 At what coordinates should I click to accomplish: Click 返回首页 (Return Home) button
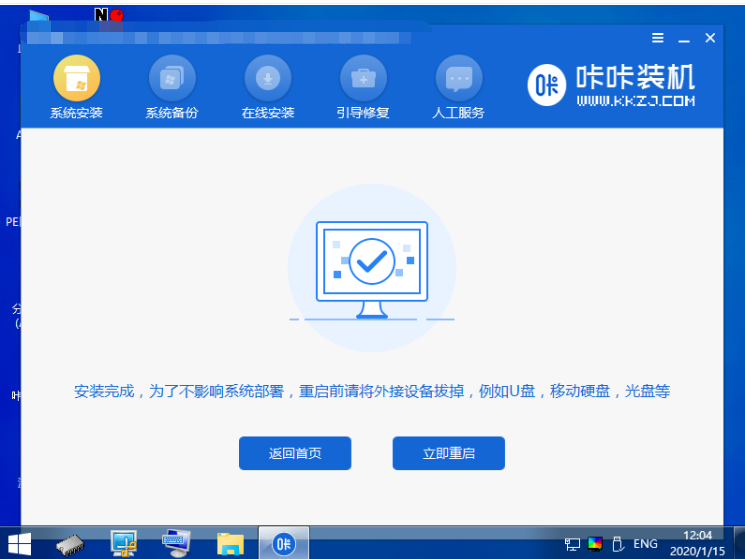[295, 453]
